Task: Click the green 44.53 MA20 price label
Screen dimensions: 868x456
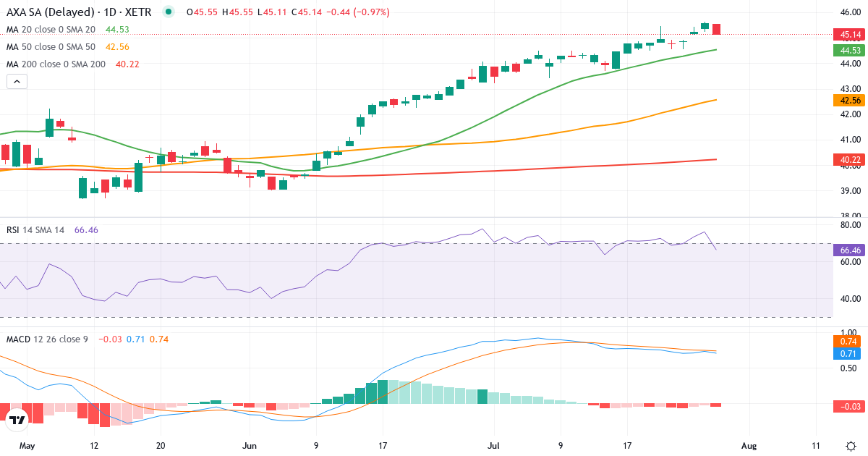Action: click(849, 50)
